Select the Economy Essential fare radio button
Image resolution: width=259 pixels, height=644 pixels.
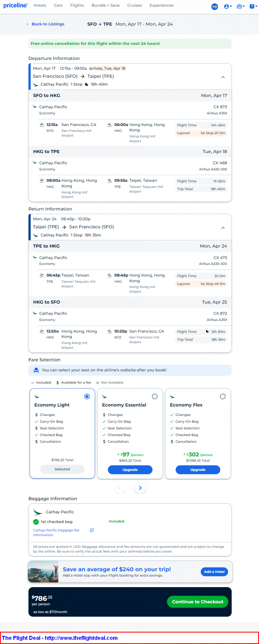coord(155,397)
